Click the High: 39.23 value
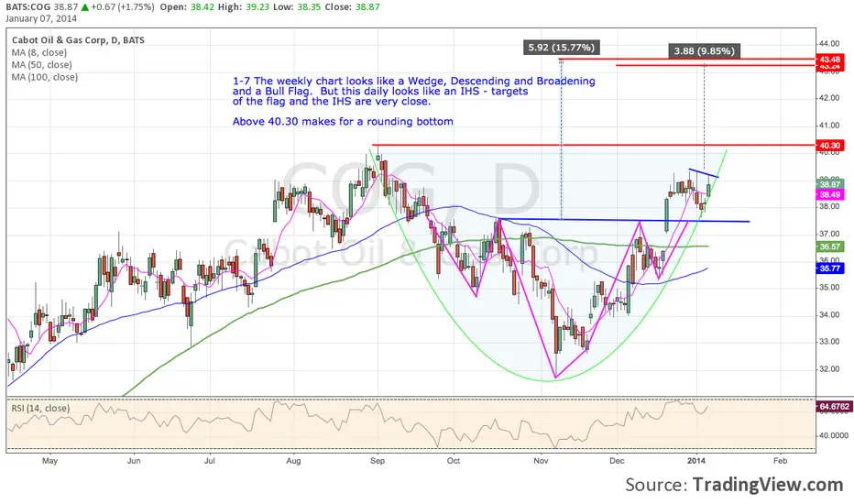Screen dimensions: 854x504 click(x=243, y=7)
